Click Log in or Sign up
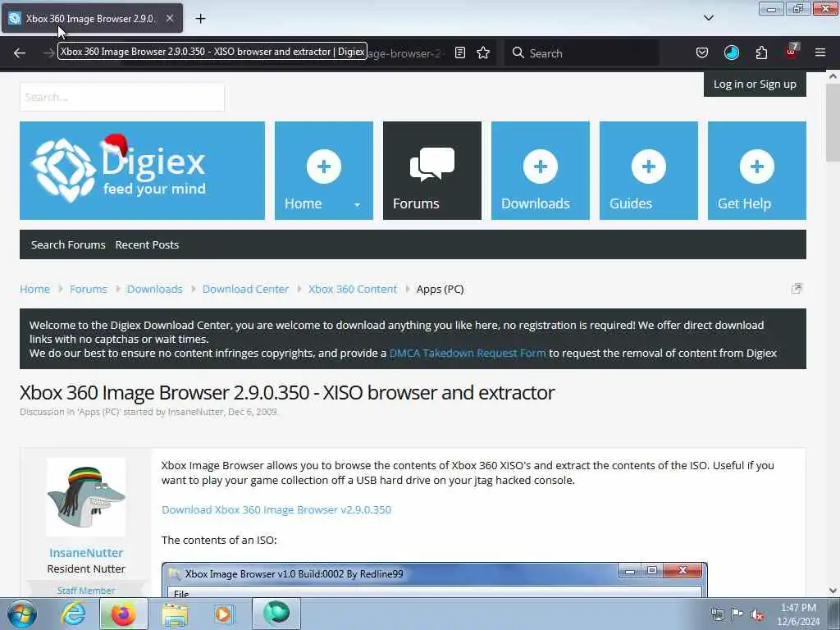The image size is (840, 630). (755, 84)
